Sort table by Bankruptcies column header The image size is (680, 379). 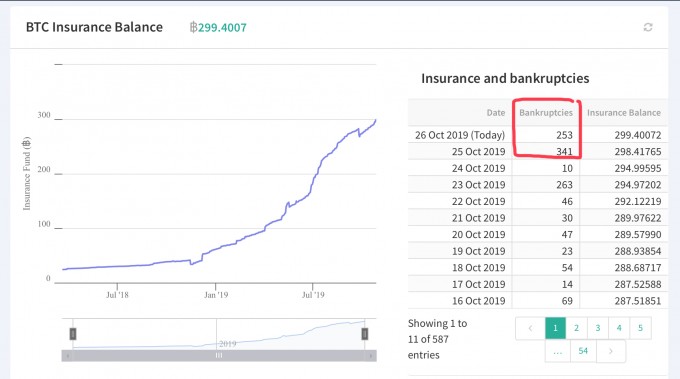546,113
